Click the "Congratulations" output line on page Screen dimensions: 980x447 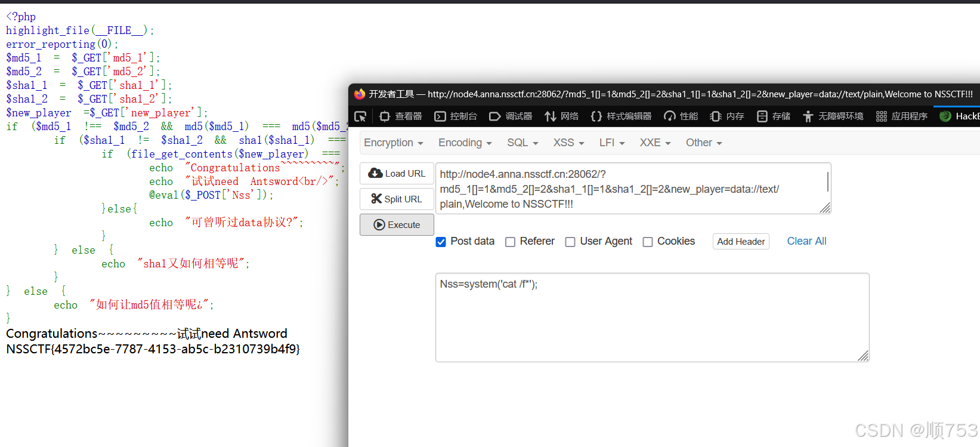147,333
